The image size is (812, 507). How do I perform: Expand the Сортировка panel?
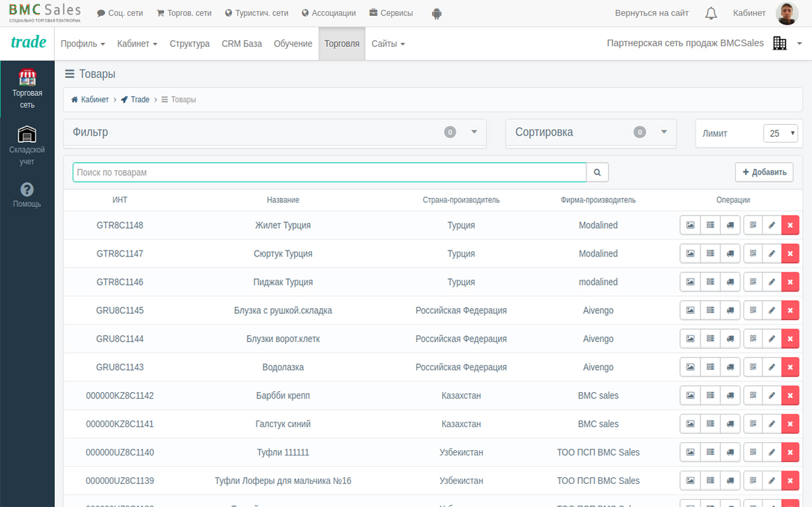[x=663, y=132]
